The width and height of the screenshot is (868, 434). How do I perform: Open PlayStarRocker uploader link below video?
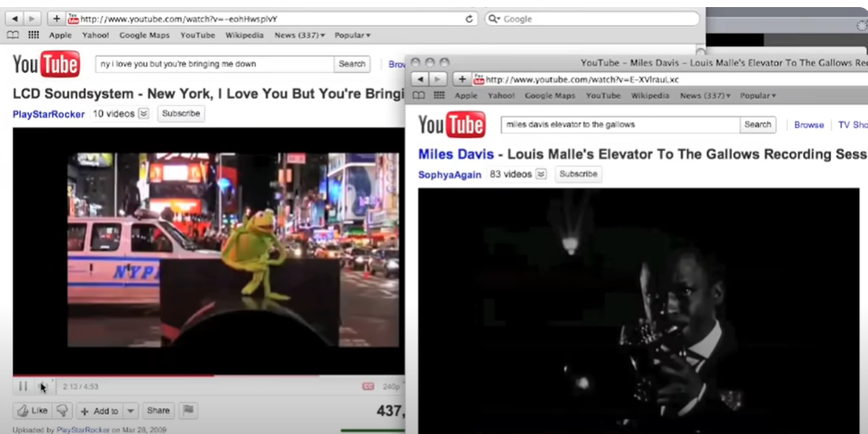point(83,429)
